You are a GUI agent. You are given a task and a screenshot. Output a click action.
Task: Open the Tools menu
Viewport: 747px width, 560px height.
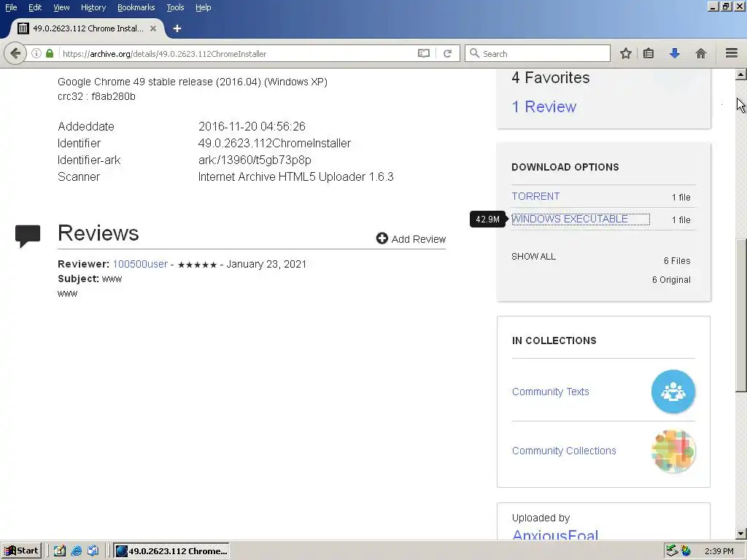click(x=175, y=7)
